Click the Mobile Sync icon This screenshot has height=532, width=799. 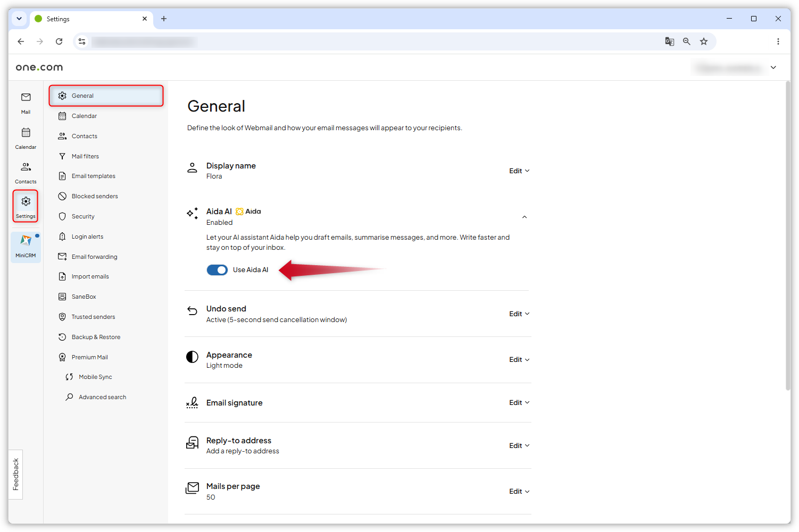coord(69,377)
